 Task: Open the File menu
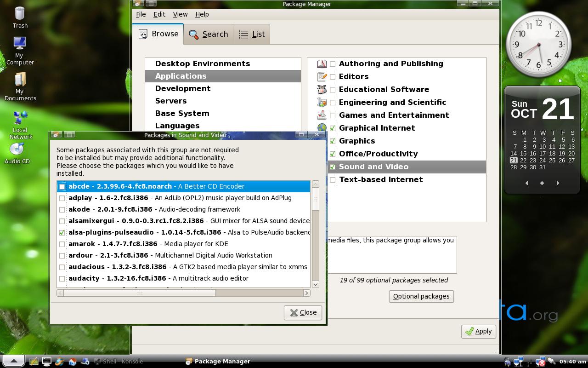click(141, 14)
